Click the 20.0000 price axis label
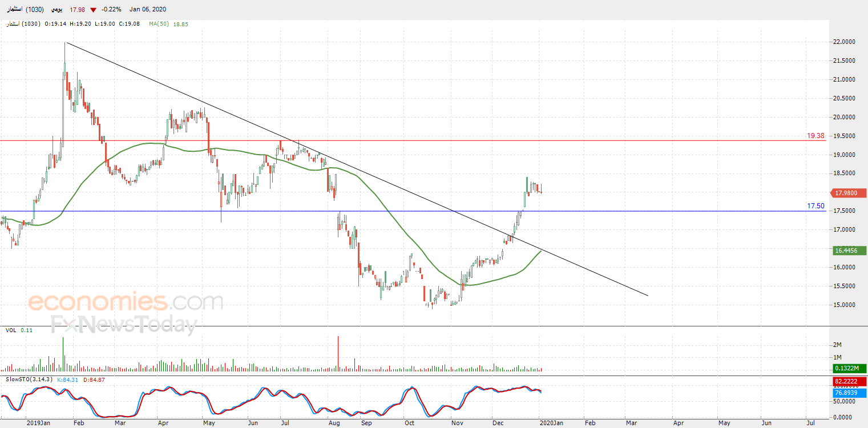 point(844,117)
